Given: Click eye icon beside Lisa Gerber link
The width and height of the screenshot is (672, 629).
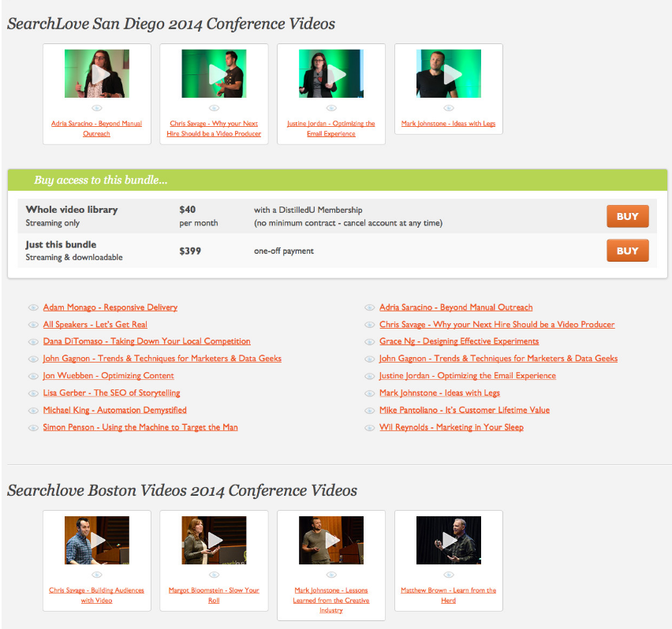Looking at the screenshot, I should (x=33, y=393).
